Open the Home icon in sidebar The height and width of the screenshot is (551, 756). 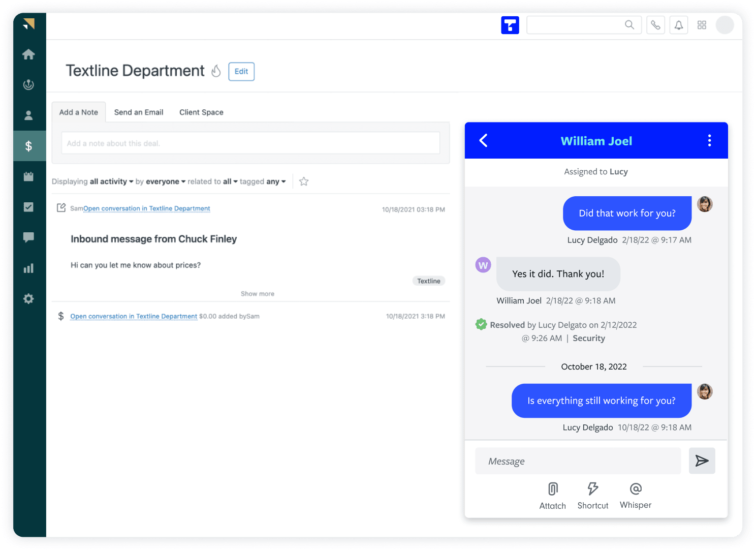click(x=29, y=54)
